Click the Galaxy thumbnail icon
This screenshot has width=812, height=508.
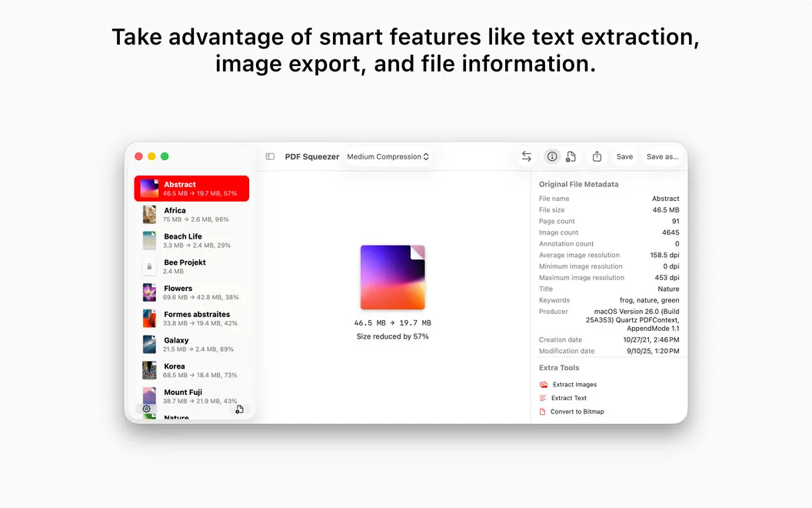pos(149,344)
